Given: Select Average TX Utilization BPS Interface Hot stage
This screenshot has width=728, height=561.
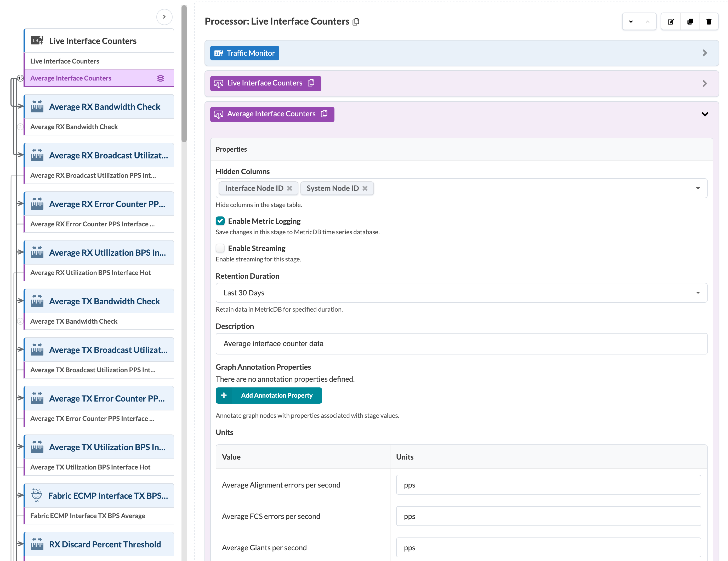Looking at the screenshot, I should pyautogui.click(x=99, y=467).
